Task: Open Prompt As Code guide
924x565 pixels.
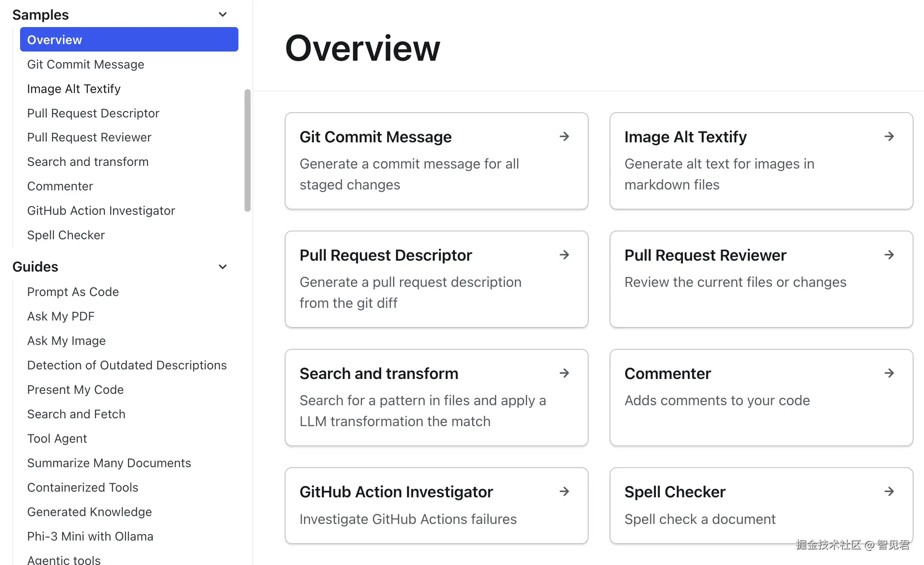Action: point(73,292)
